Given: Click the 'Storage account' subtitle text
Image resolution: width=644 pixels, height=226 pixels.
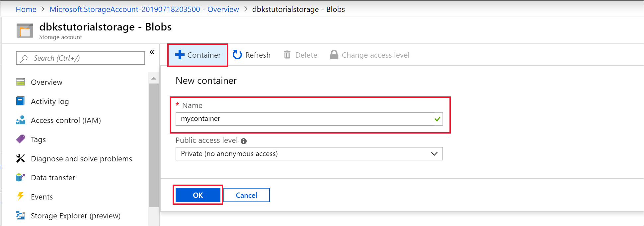Looking at the screenshot, I should click(x=60, y=37).
